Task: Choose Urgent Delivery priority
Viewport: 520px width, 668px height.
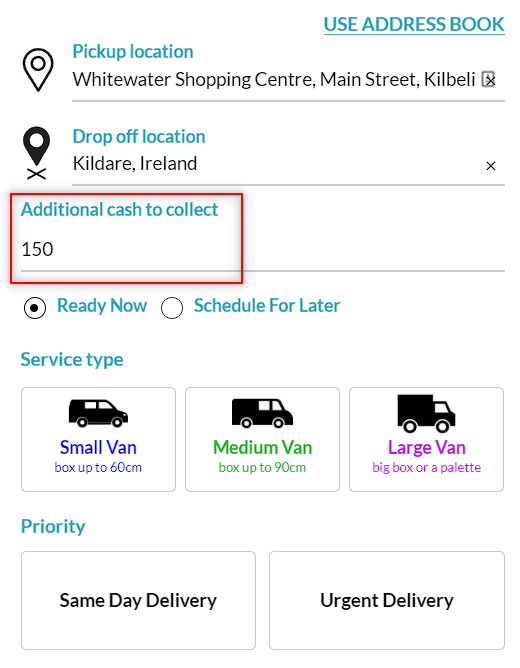Action: 387,600
